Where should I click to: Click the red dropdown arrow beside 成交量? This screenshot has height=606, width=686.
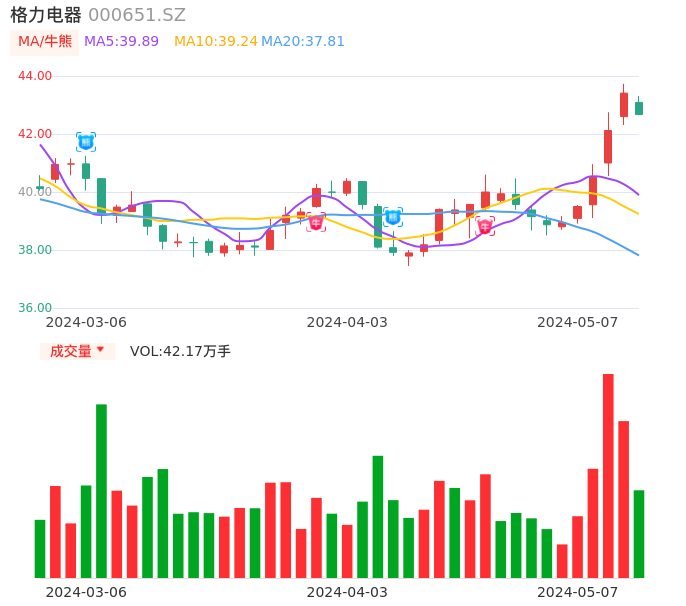tap(100, 350)
